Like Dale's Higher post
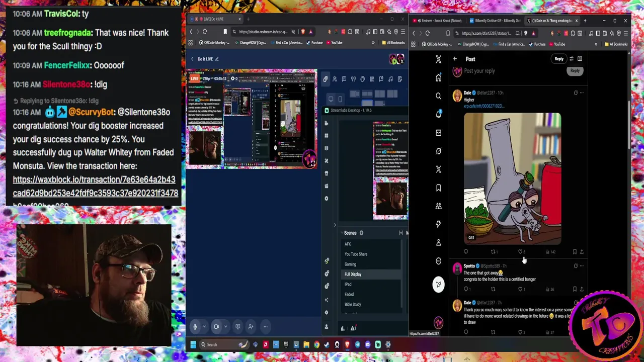This screenshot has height=362, width=644. tap(520, 252)
